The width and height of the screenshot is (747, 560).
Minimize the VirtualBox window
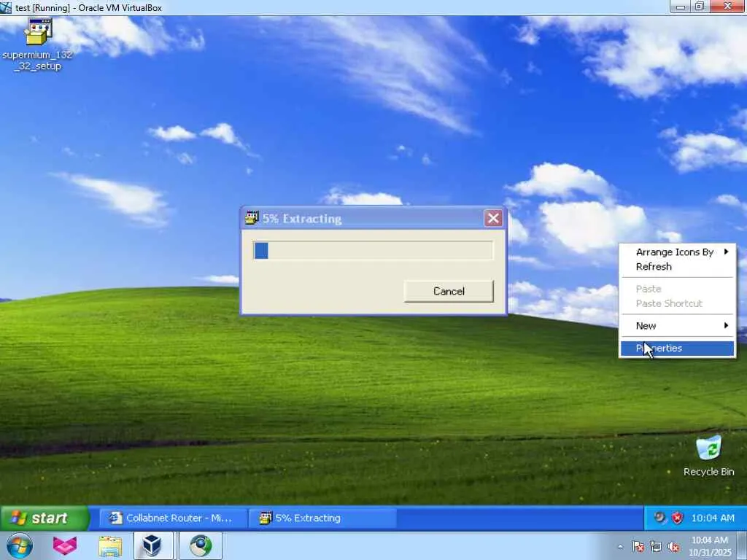[x=681, y=7]
